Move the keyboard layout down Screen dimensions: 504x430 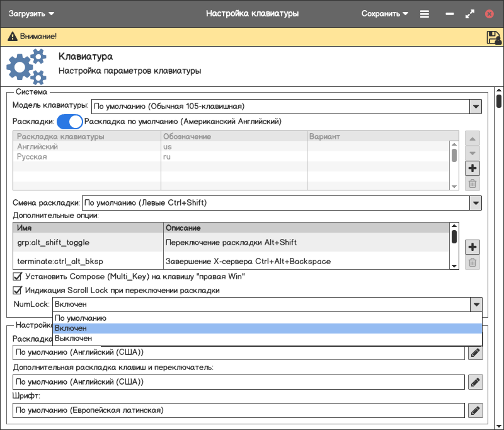[x=472, y=153]
